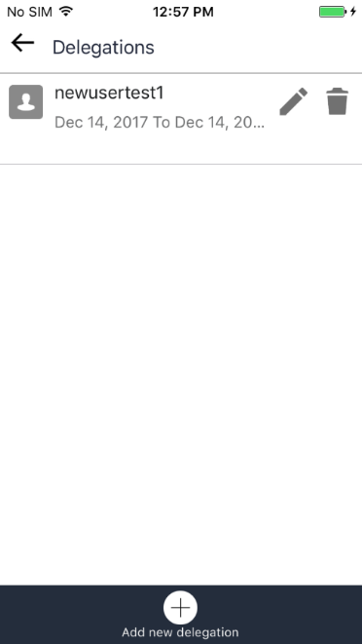
Task: Tap the "Delegations" page title
Action: point(103,47)
